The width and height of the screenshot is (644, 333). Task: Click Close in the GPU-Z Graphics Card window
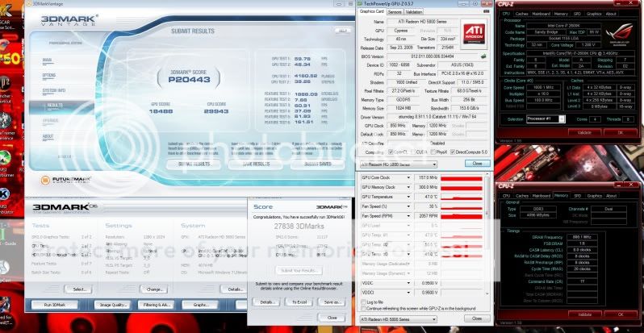pyautogui.click(x=477, y=163)
